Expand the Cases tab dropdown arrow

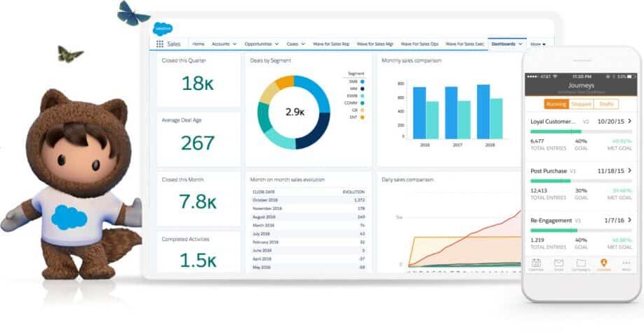tap(302, 44)
